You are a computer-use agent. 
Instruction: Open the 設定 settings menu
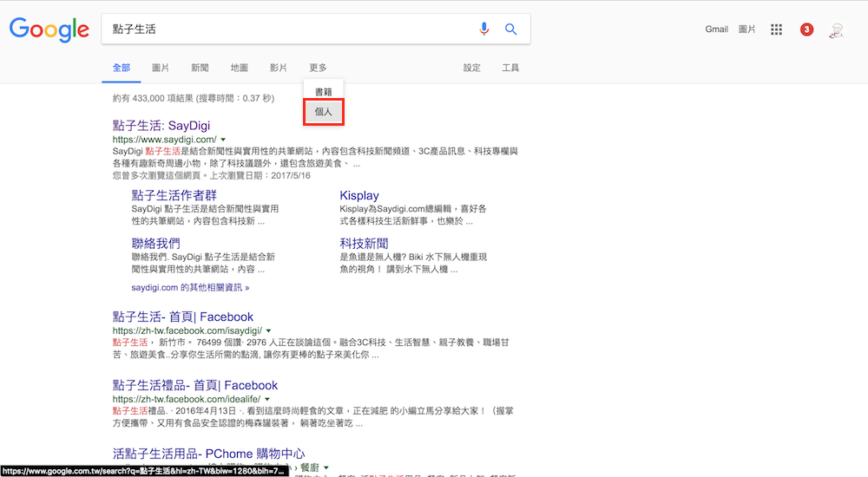point(471,68)
